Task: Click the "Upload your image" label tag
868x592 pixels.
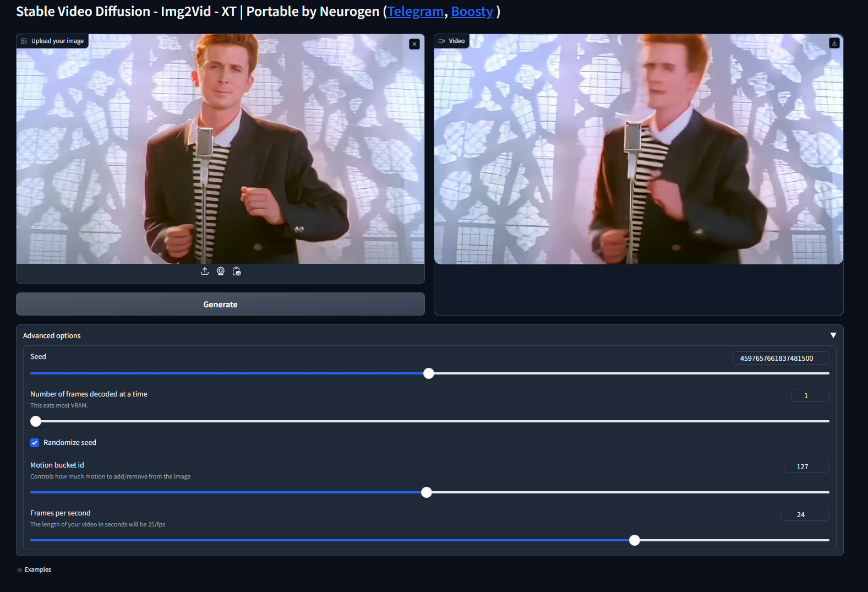Action: pos(52,41)
